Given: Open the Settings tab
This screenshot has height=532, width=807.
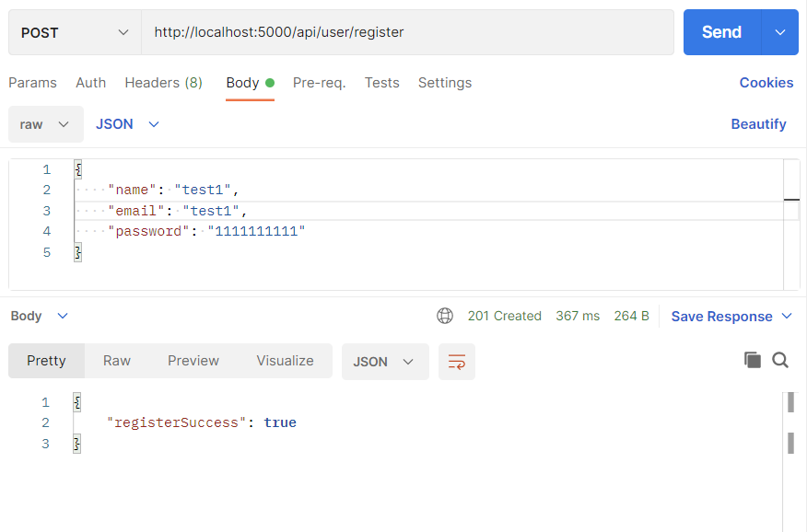Looking at the screenshot, I should [x=445, y=83].
